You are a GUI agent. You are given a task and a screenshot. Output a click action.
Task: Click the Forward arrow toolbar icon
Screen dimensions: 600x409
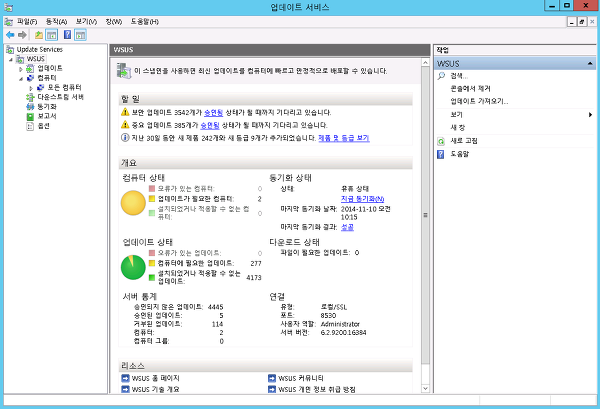click(22, 35)
